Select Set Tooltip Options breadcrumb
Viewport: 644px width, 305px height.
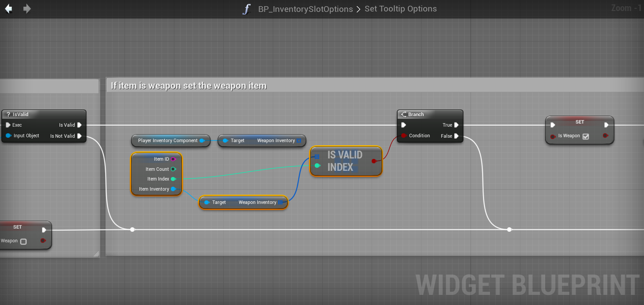[x=400, y=9]
